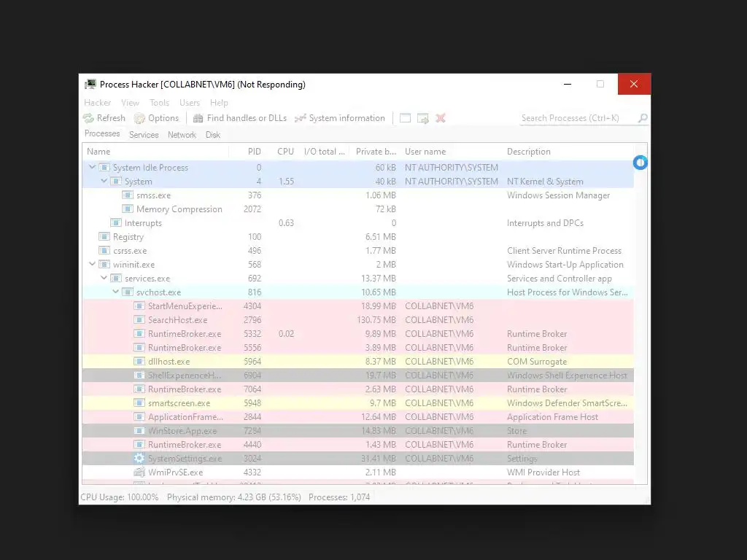Switch to the Network tab
The image size is (747, 560).
click(182, 135)
